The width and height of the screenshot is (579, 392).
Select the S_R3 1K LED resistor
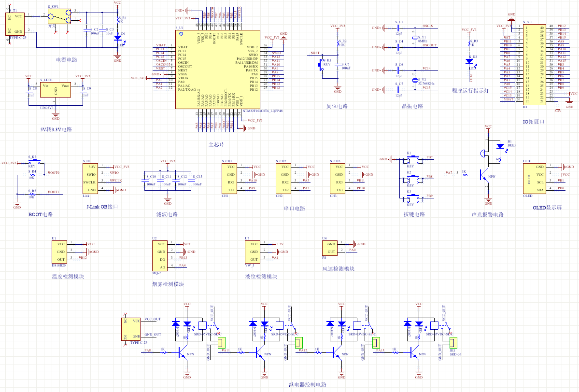pos(470,43)
